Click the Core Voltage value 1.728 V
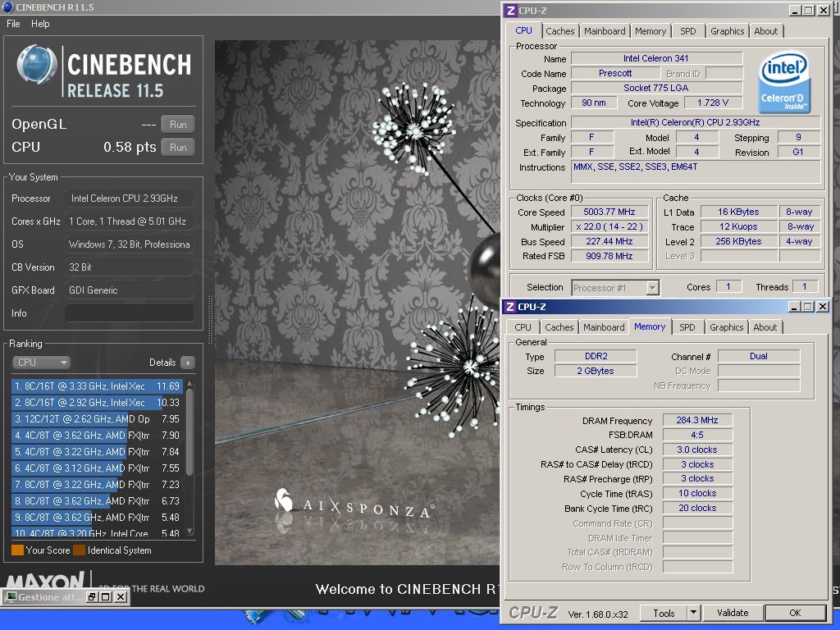840x630 pixels. point(713,103)
